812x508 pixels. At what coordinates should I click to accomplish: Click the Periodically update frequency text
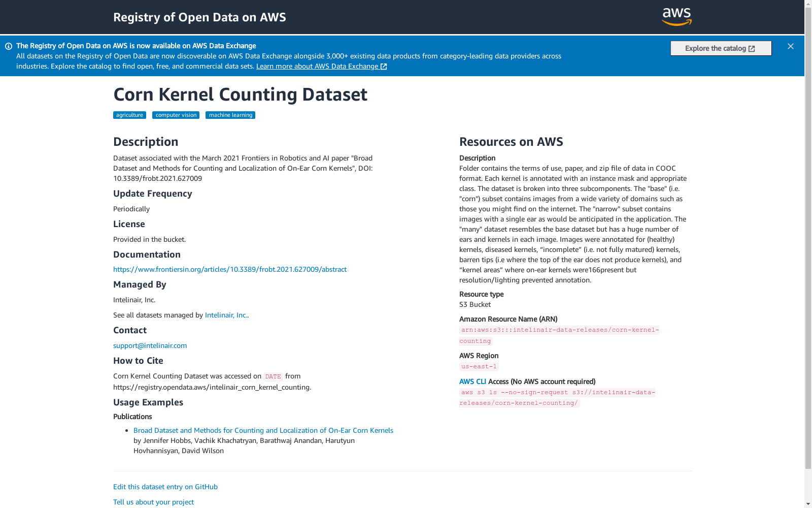(131, 209)
